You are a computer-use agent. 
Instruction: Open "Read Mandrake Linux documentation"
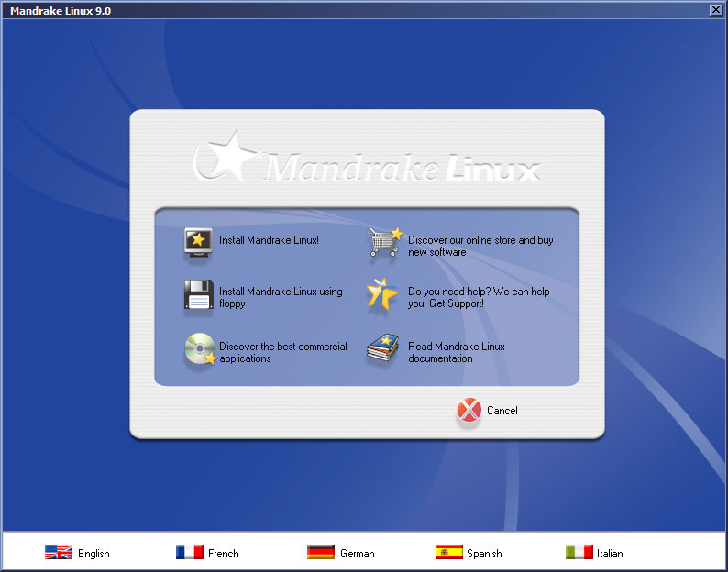[x=457, y=352]
